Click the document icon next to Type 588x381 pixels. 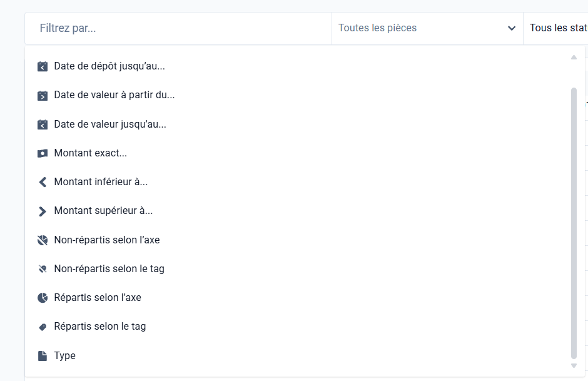coord(43,356)
